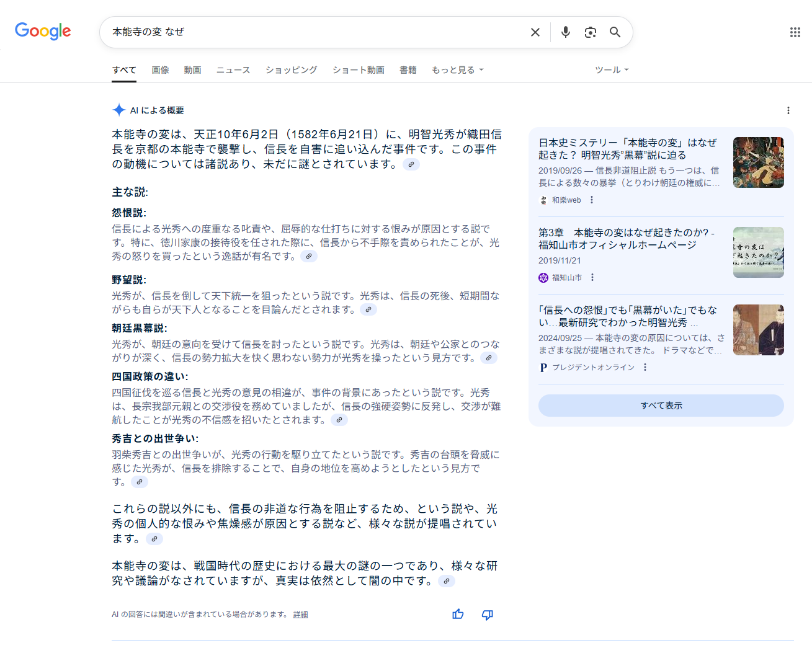Click the 和樂web site favicon
This screenshot has height=648, width=812.
coord(543,200)
